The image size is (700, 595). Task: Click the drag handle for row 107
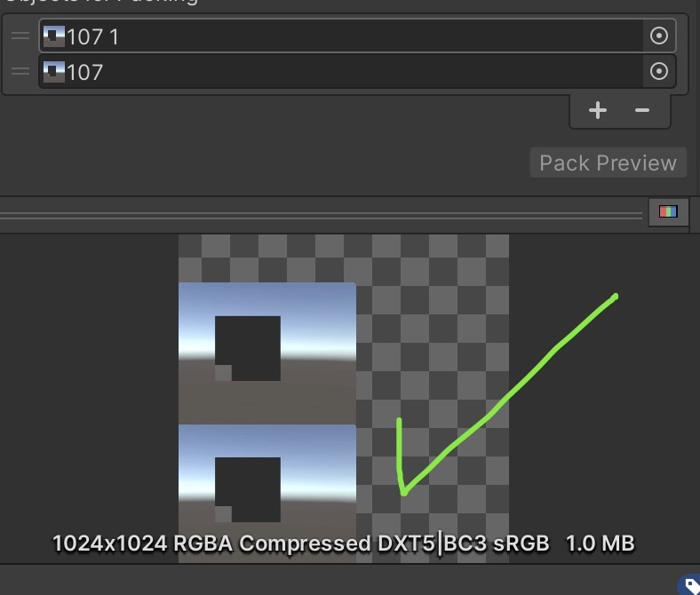[20, 72]
